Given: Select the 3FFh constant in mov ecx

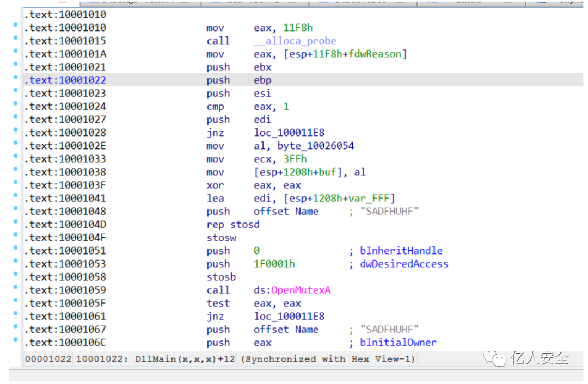Looking at the screenshot, I should pos(295,159).
